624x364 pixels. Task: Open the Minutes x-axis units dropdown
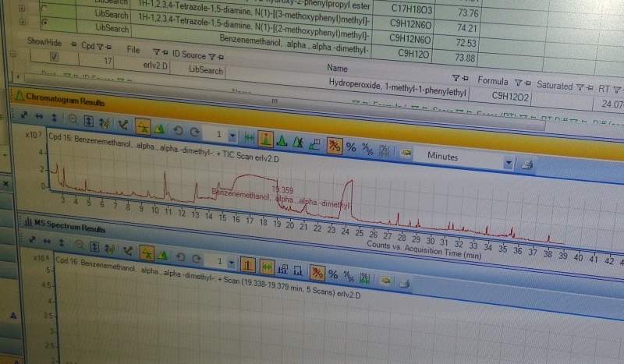508,163
